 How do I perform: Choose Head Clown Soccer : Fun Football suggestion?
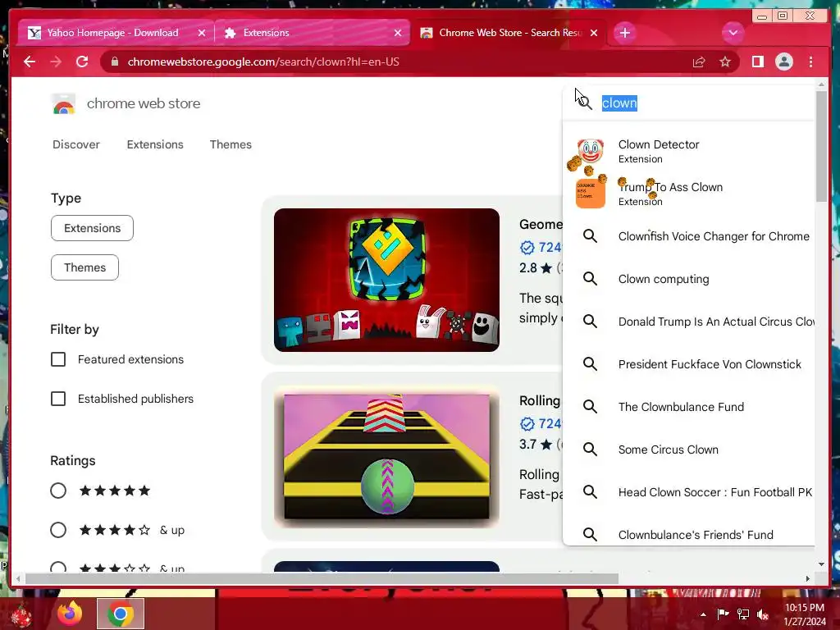(689, 492)
